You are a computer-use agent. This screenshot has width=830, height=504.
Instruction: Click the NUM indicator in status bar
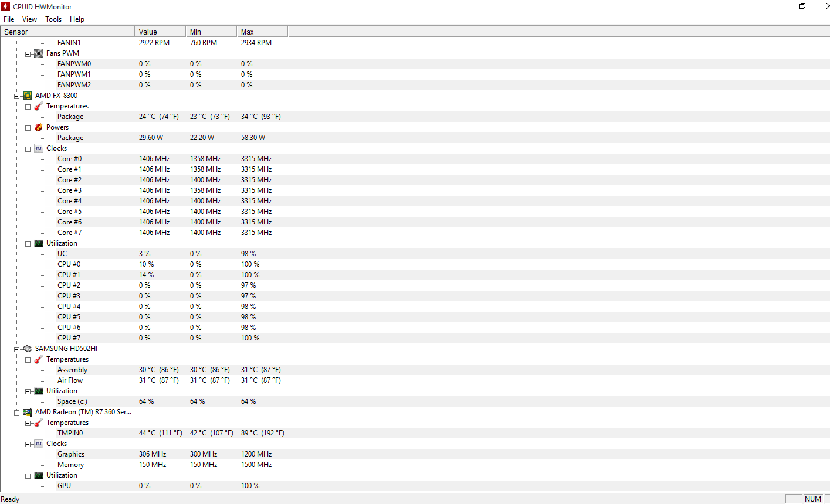(813, 499)
